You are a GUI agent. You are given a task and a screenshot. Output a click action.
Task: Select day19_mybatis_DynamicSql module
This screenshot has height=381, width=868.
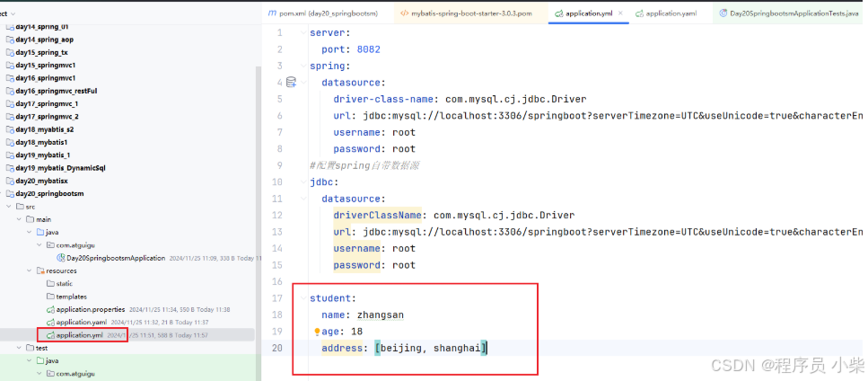pyautogui.click(x=60, y=168)
